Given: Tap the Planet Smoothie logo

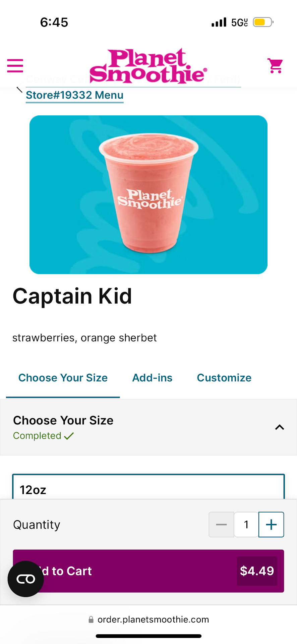Looking at the screenshot, I should (148, 66).
